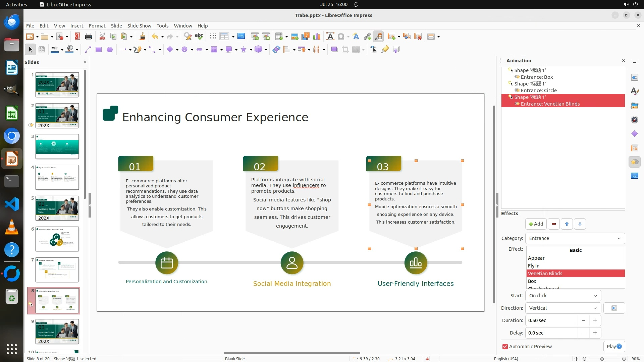Click the Insert Text Box icon
The image size is (644, 362).
(330, 37)
